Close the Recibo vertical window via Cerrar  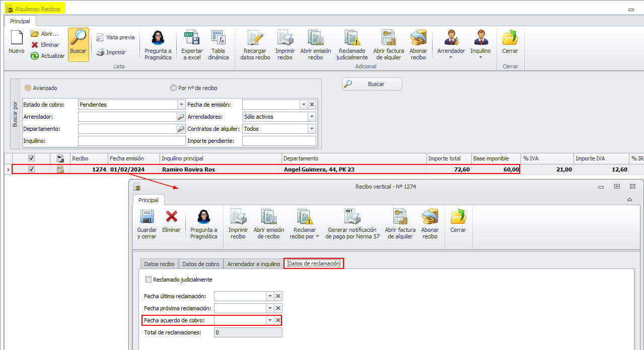(458, 221)
